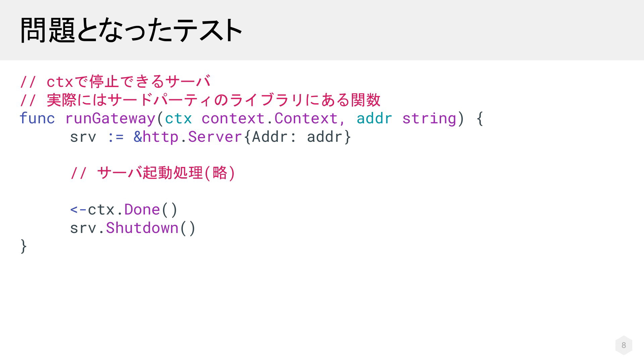Click the func keyword
The height and width of the screenshot is (362, 644).
coord(37,118)
